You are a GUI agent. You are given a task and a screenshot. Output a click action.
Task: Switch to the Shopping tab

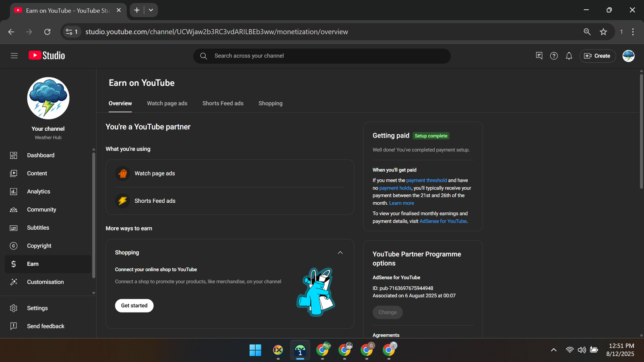pos(270,103)
